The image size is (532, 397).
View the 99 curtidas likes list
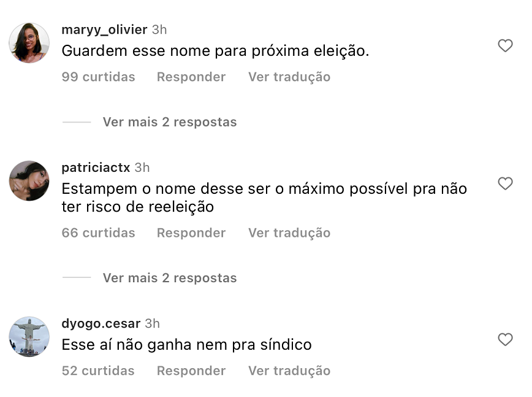tap(99, 77)
